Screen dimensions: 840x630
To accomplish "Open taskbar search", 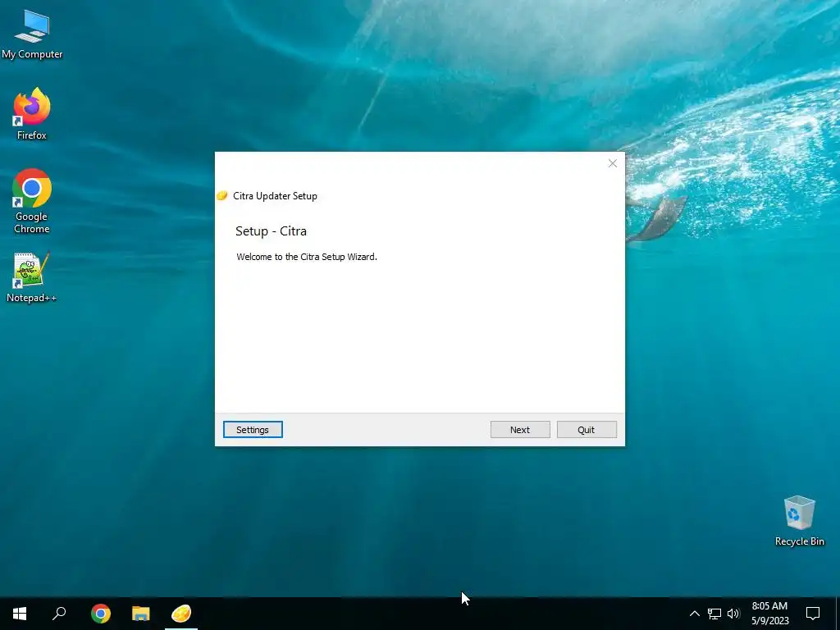I will 59,614.
